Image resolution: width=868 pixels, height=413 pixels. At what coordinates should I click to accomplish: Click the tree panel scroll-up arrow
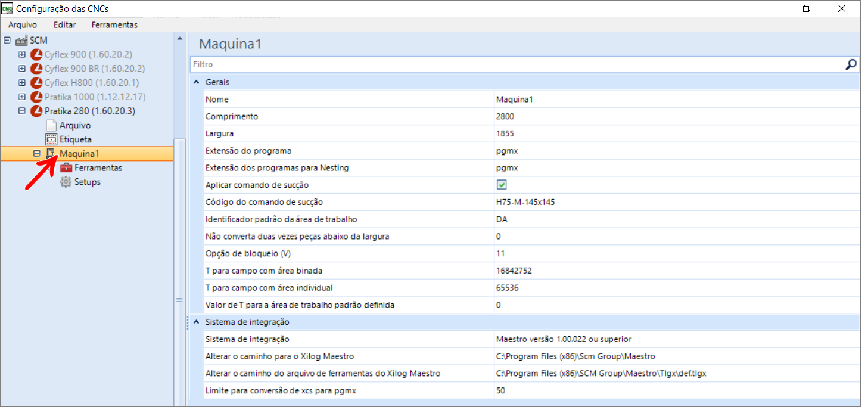click(x=179, y=38)
